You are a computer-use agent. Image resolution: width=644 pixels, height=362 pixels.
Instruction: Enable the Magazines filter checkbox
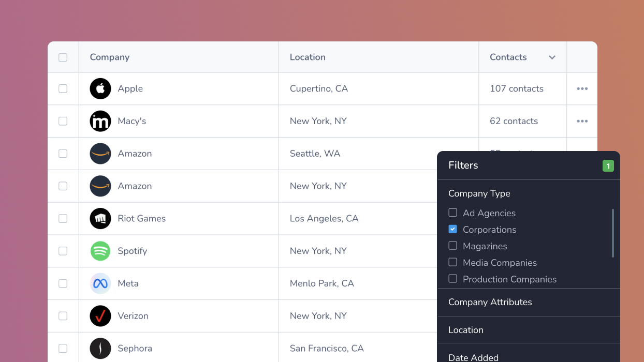point(453,246)
